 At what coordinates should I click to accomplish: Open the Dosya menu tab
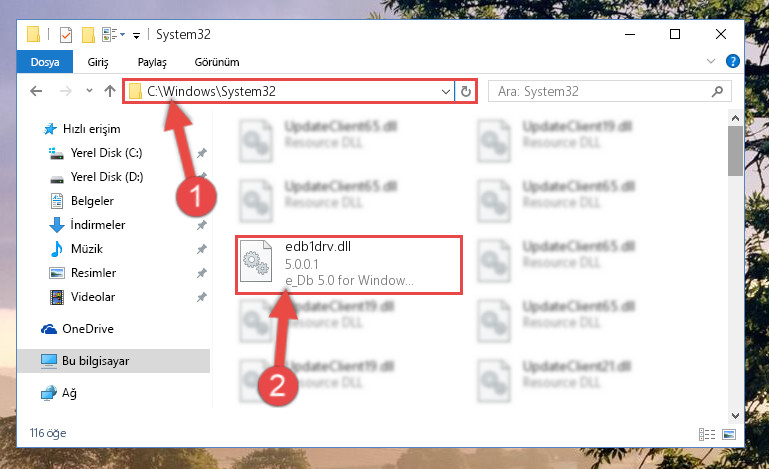point(45,62)
